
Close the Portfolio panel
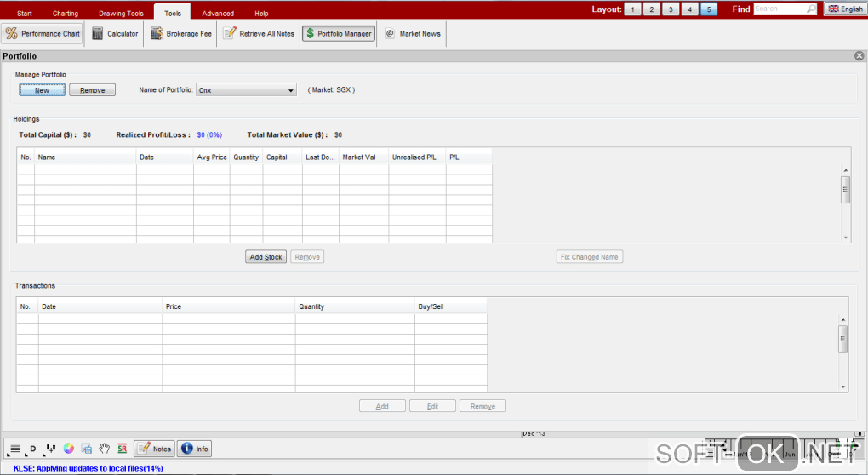pyautogui.click(x=859, y=56)
